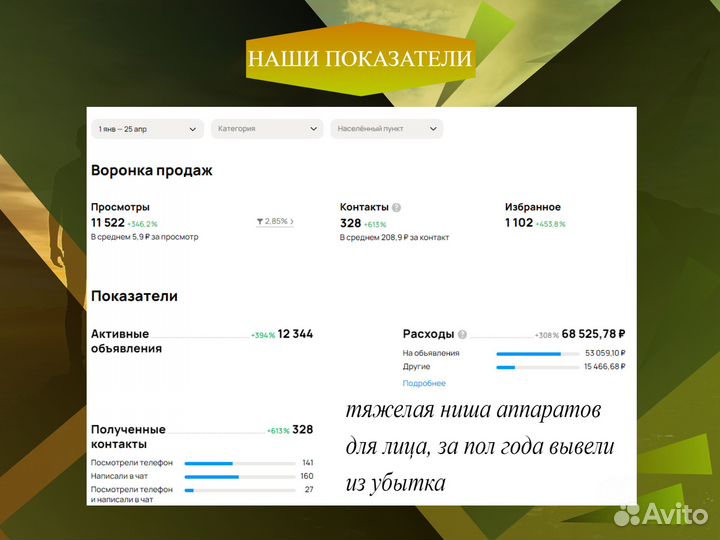Click the 'Другие' expenses progress bar
This screenshot has width=720, height=540.
click(x=538, y=367)
